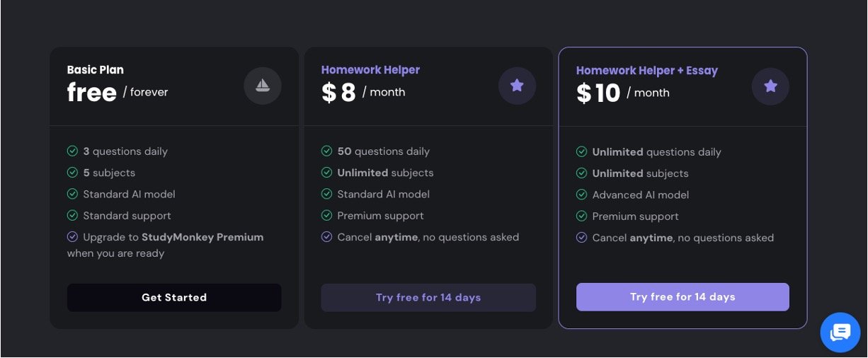This screenshot has height=358, width=868.
Task: Click the StudyMonkey Premium upgrade text
Action: coord(202,237)
